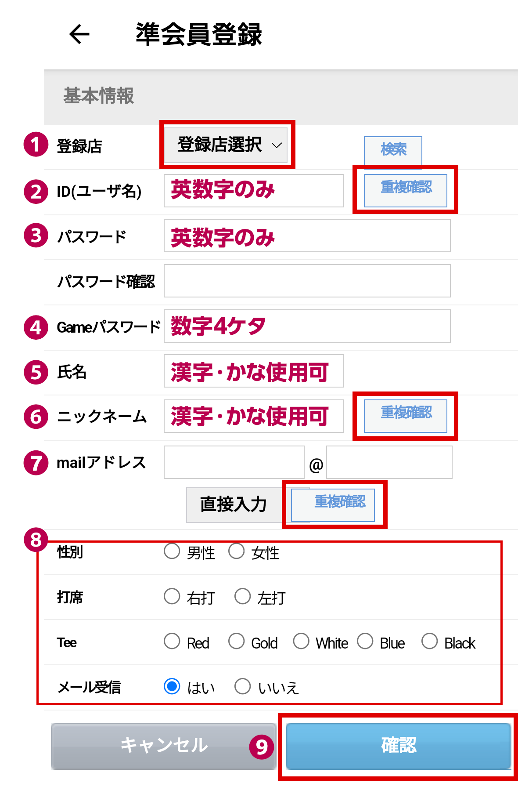
Task: Select いいえ for メール受信
Action: [x=242, y=686]
